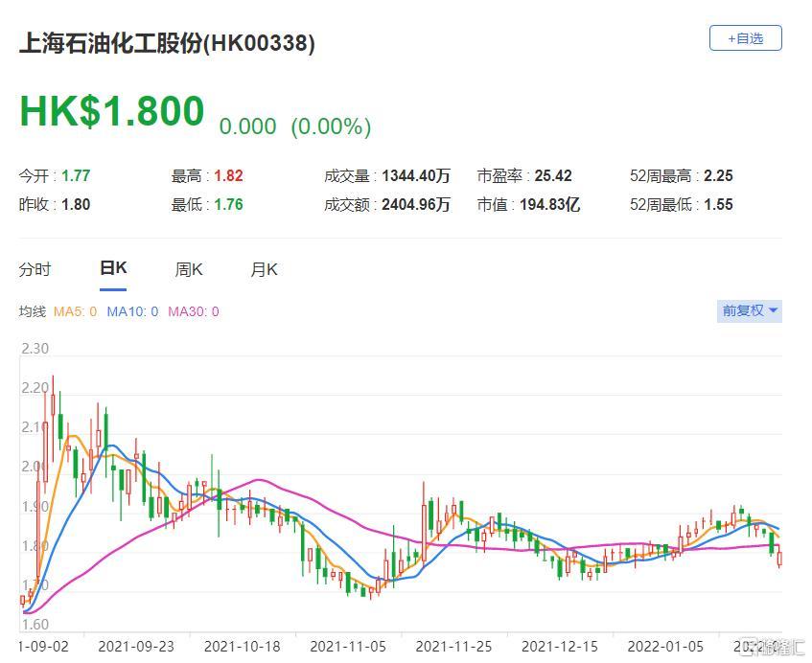Open the price adjustment options menu
This screenshot has width=812, height=663.
click(x=749, y=310)
